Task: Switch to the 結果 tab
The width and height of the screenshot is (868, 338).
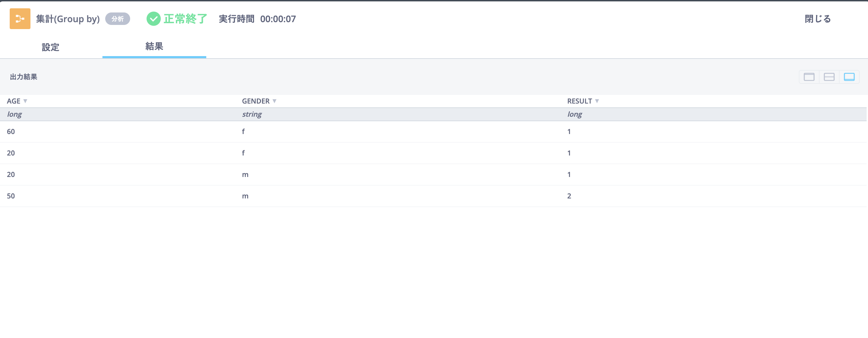Action: [x=154, y=46]
